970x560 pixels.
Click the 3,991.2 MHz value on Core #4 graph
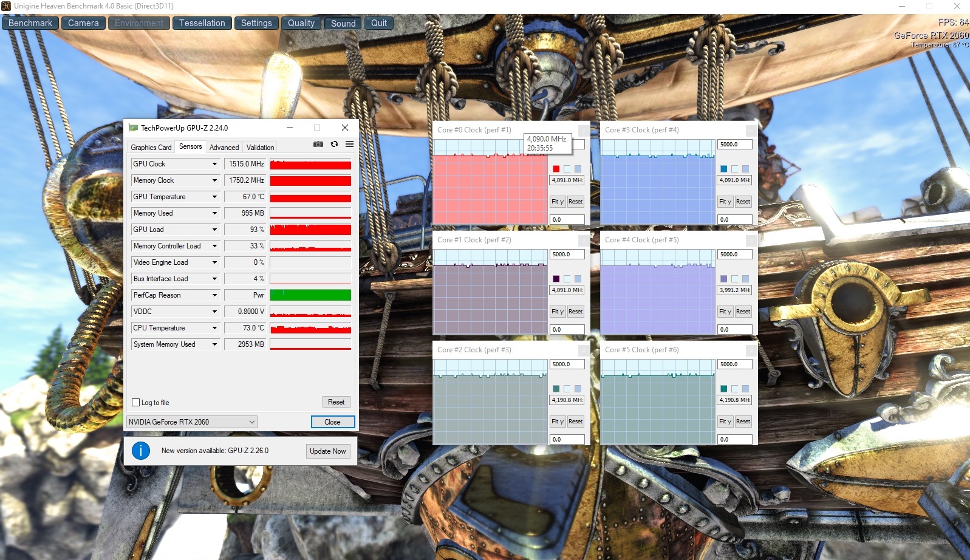(x=735, y=290)
